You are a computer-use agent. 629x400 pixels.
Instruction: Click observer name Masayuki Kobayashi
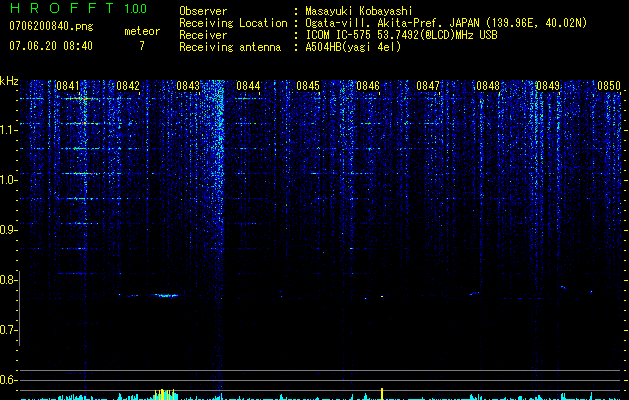[358, 11]
